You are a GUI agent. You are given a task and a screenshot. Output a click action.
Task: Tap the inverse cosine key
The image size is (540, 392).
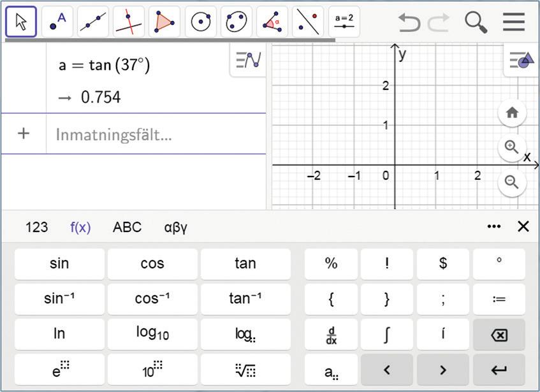152,299
